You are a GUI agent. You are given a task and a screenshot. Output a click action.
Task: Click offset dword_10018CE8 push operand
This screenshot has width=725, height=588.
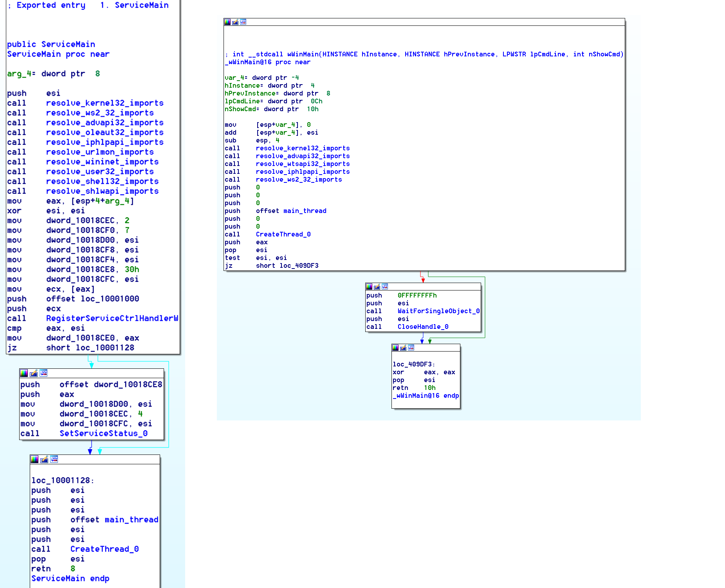coord(111,384)
